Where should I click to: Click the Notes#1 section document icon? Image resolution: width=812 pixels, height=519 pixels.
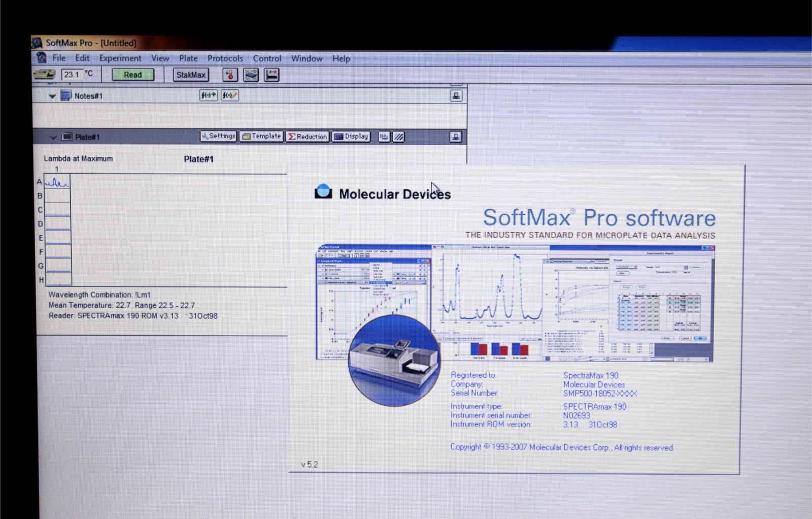tap(66, 95)
